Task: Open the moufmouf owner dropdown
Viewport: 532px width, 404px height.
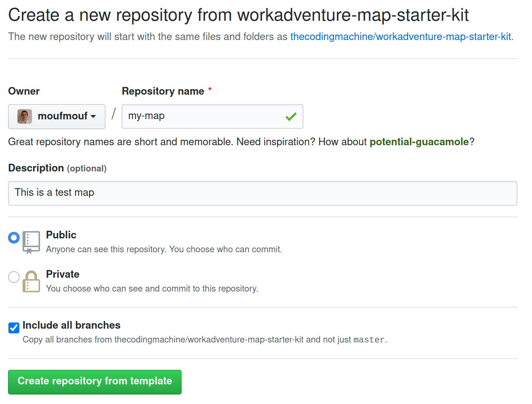Action: click(x=57, y=116)
